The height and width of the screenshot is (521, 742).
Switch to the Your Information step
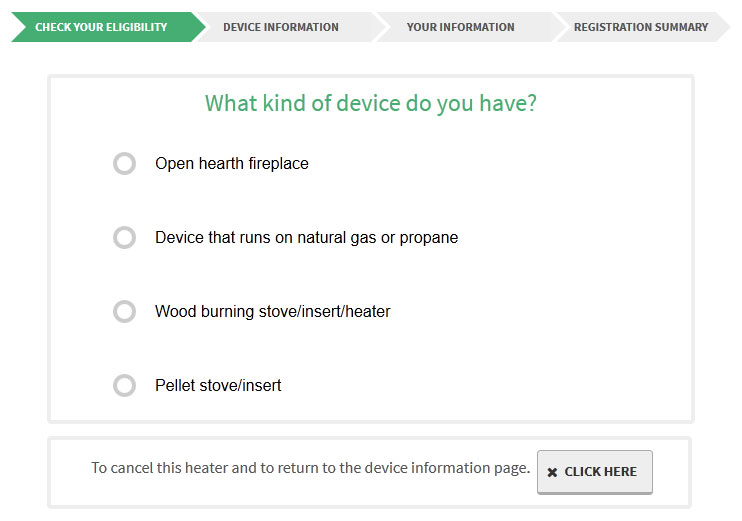point(460,27)
